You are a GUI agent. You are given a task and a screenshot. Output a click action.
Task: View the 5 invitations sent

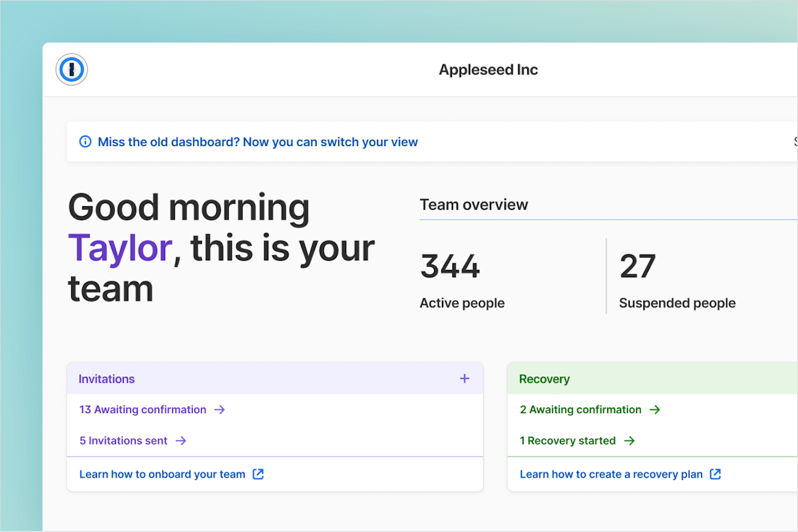[x=122, y=441]
